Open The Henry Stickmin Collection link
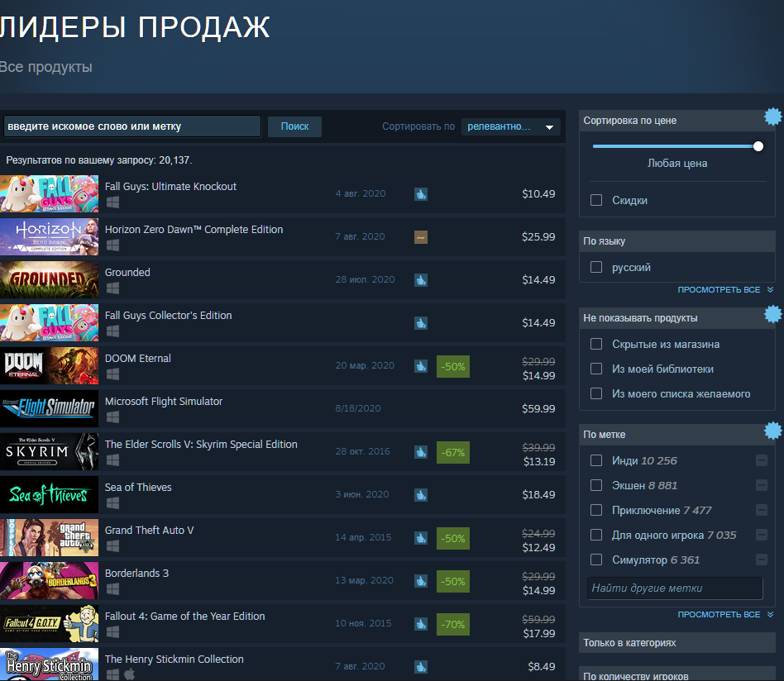784x681 pixels. tap(174, 659)
